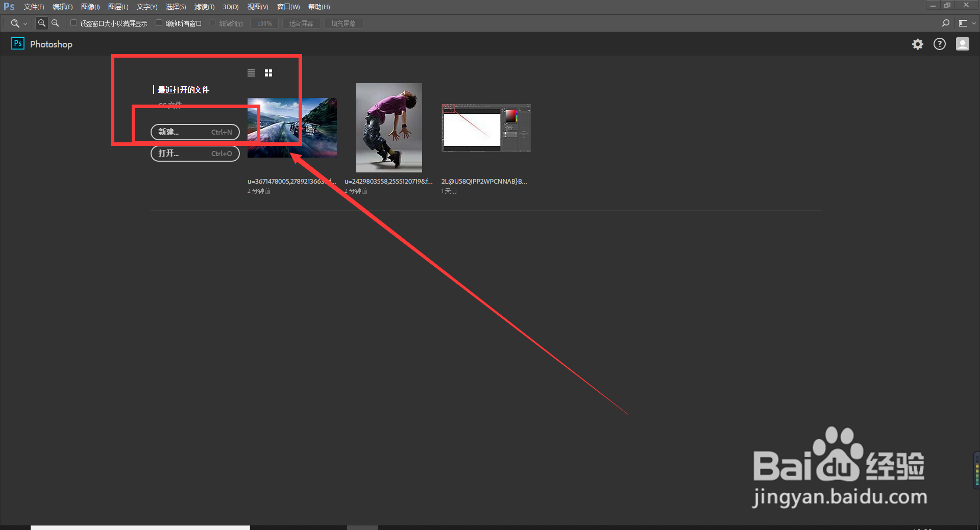Screen dimensions: 980x530
Task: Click file name u=2429803558
Action: click(x=388, y=182)
